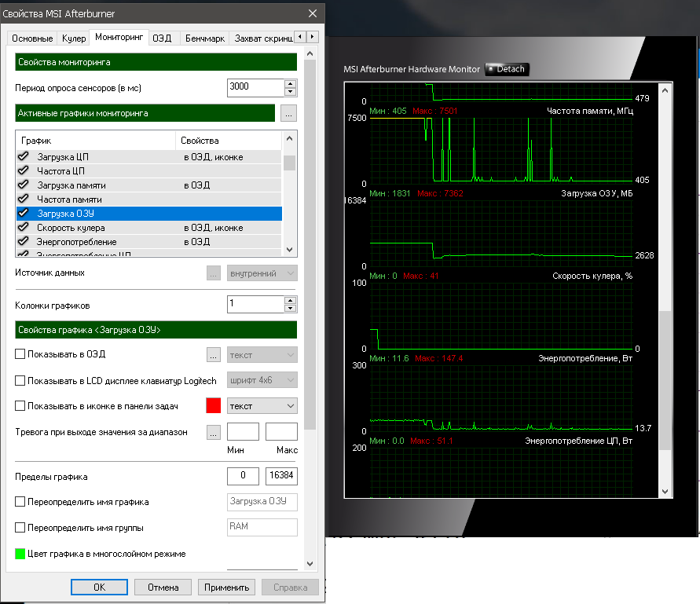Click graph lower limit field 0
This screenshot has height=604, width=700.
click(243, 476)
